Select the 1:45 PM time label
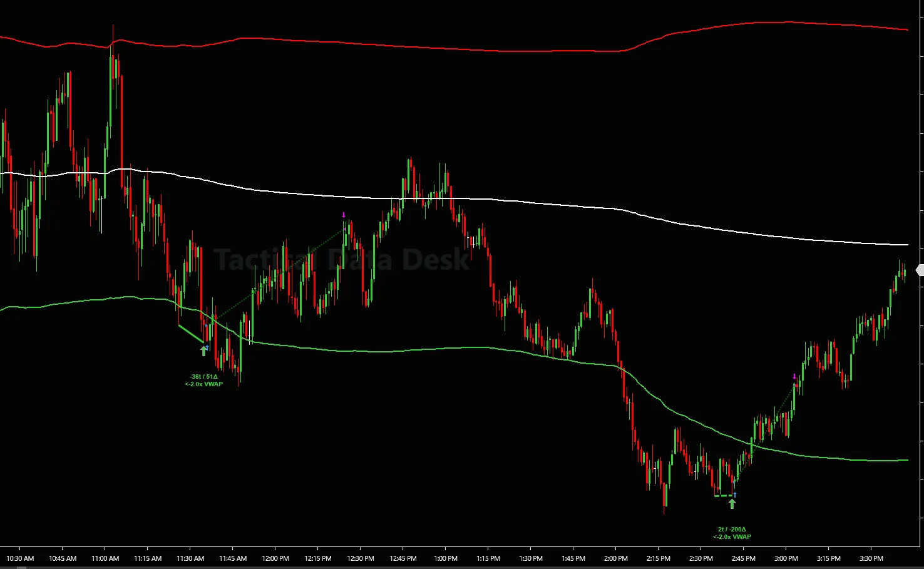This screenshot has width=924, height=569. (573, 558)
